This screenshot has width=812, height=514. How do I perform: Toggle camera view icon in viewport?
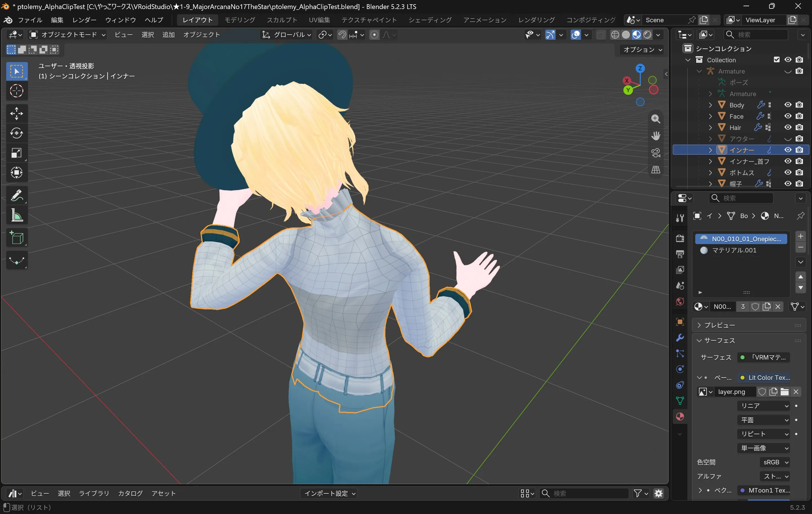pyautogui.click(x=656, y=153)
